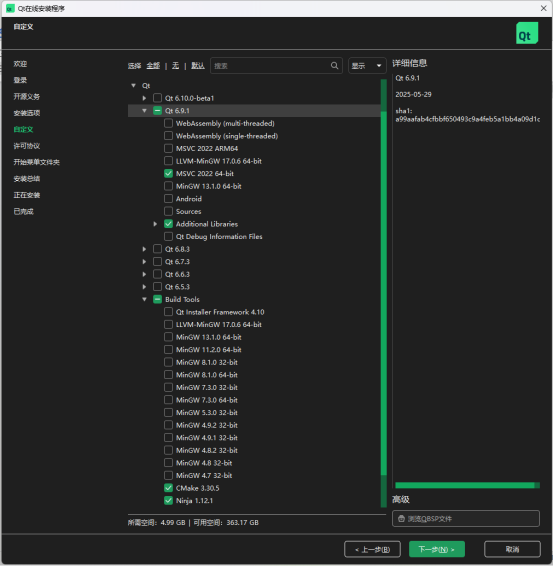
Task: Click the Qt logo in the header
Action: (527, 33)
